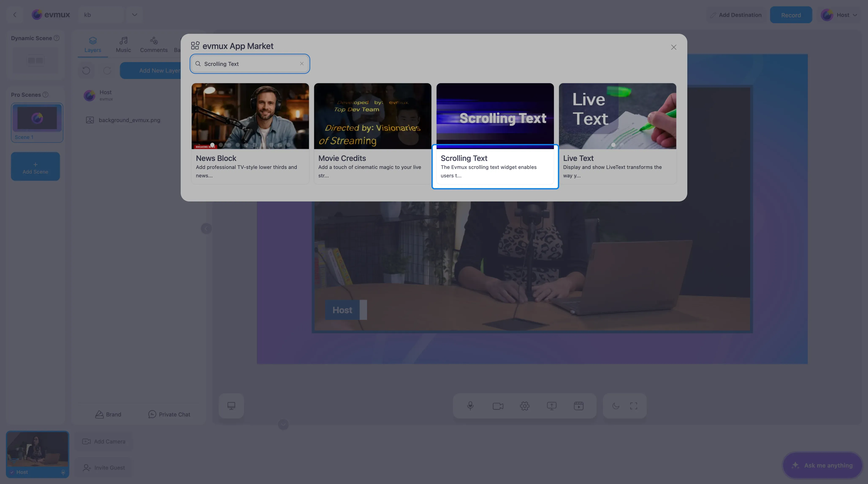This screenshot has height=484, width=868.
Task: Toggle the microphone
Action: click(470, 406)
